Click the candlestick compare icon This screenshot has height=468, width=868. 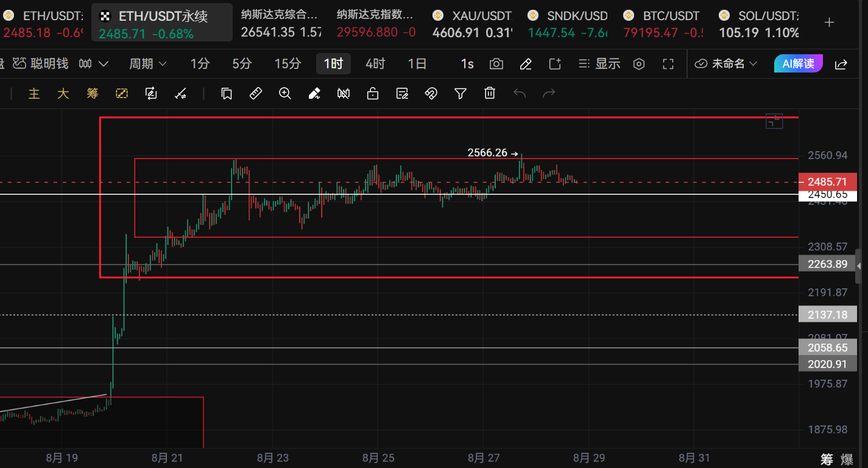(x=344, y=93)
